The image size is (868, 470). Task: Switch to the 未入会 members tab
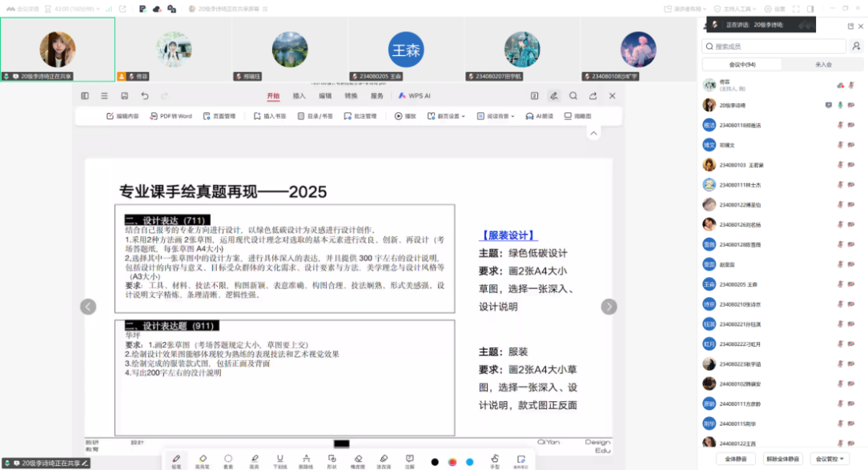point(823,64)
